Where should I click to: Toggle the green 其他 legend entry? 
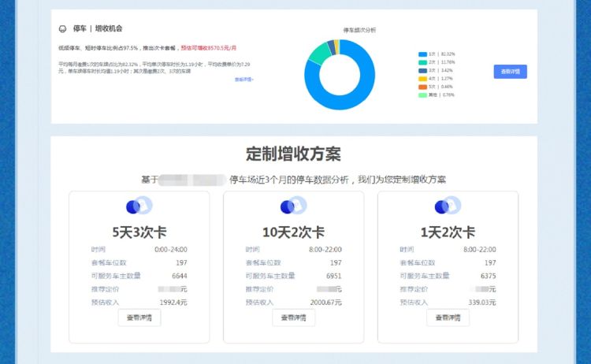coord(433,95)
